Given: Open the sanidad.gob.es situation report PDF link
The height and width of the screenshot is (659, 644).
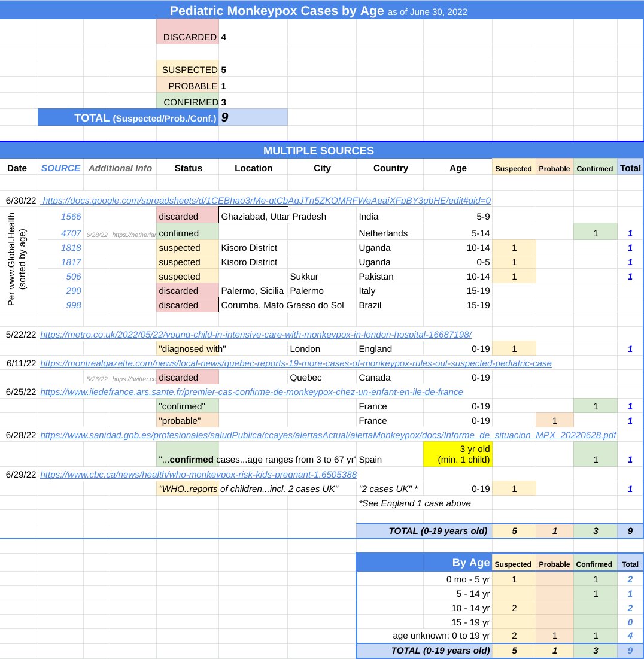Looking at the screenshot, I should click(x=329, y=435).
